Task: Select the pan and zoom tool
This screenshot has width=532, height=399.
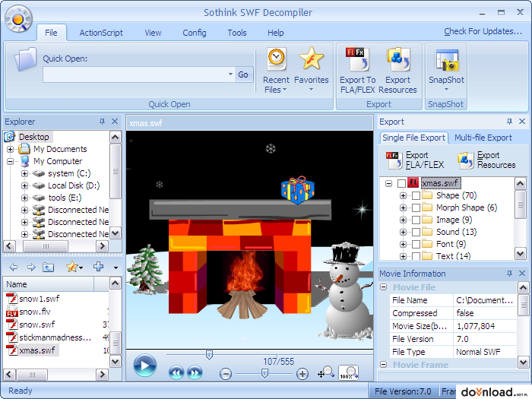Action: click(x=326, y=372)
